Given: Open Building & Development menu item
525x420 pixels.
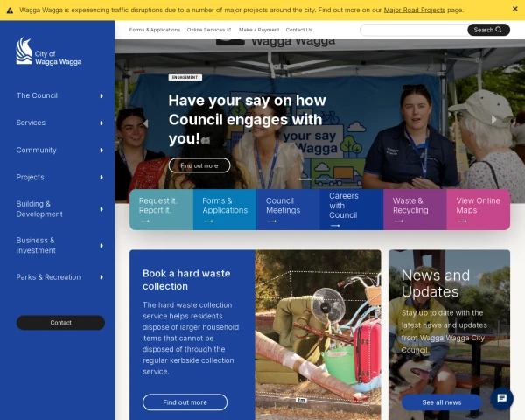Looking at the screenshot, I should click(x=39, y=209).
